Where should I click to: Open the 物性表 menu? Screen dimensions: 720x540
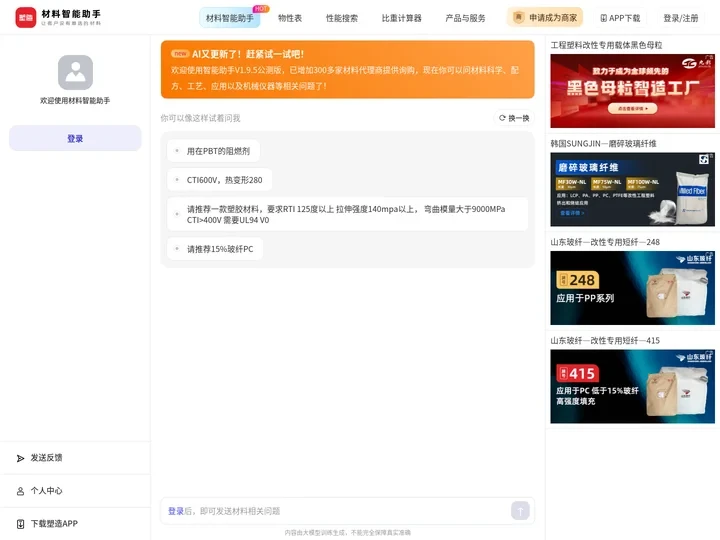(x=290, y=18)
